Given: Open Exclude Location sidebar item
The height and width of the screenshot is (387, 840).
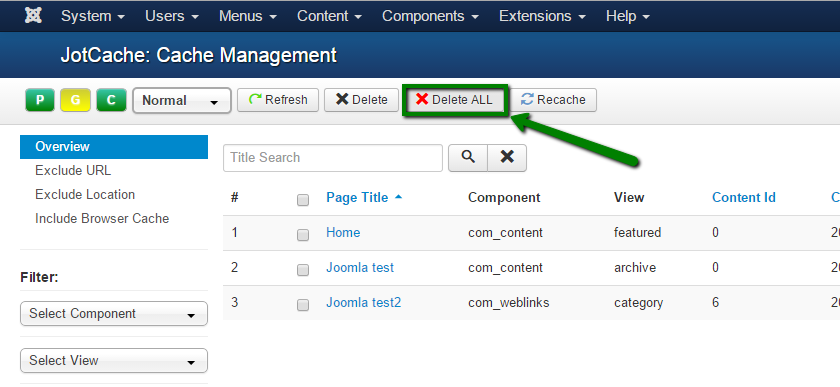Looking at the screenshot, I should pos(85,195).
